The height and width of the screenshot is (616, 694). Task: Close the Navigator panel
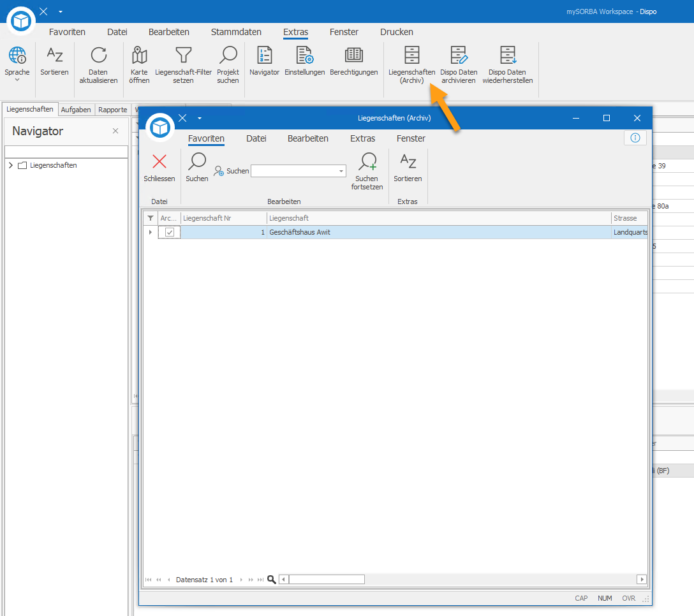[x=115, y=131]
